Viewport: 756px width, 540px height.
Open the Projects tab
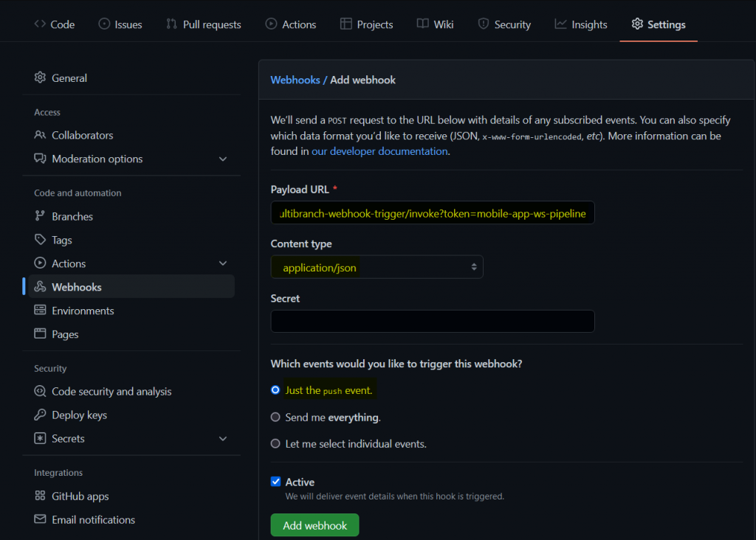click(366, 24)
